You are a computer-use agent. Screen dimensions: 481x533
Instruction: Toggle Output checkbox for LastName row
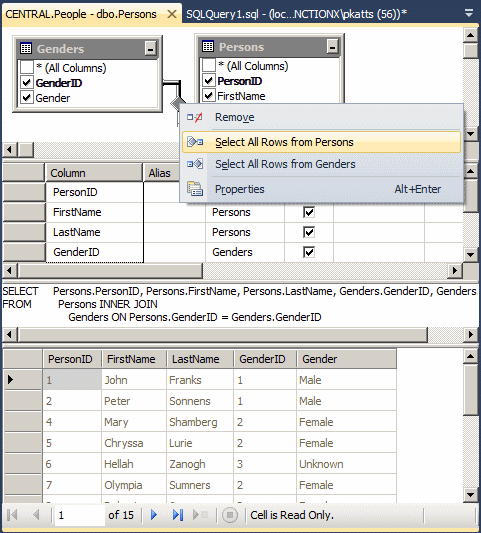(309, 232)
